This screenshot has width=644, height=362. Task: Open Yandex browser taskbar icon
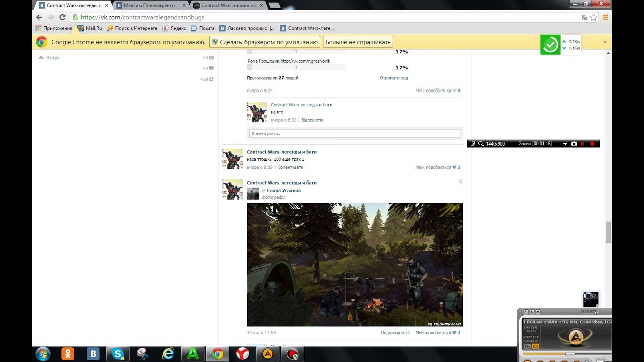(x=243, y=354)
